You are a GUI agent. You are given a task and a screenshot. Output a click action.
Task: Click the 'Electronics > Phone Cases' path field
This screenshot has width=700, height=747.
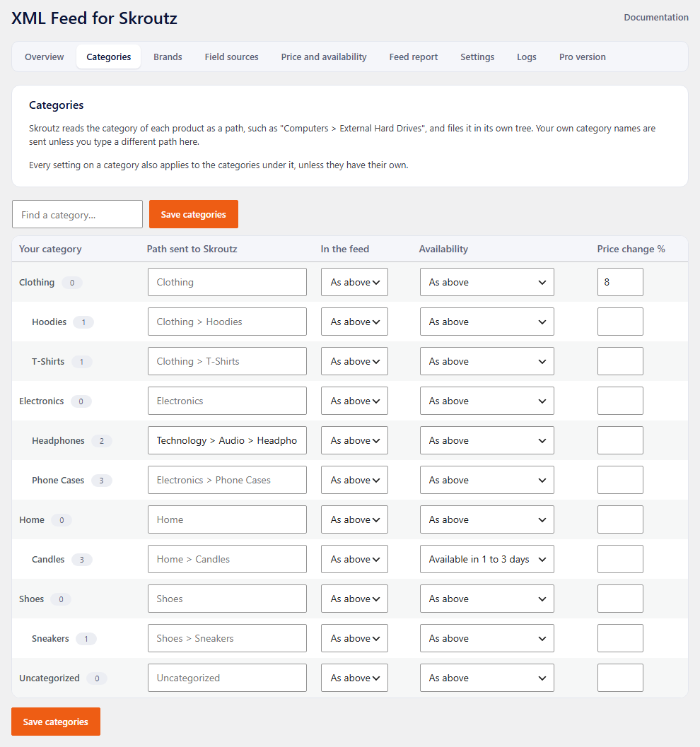click(227, 480)
